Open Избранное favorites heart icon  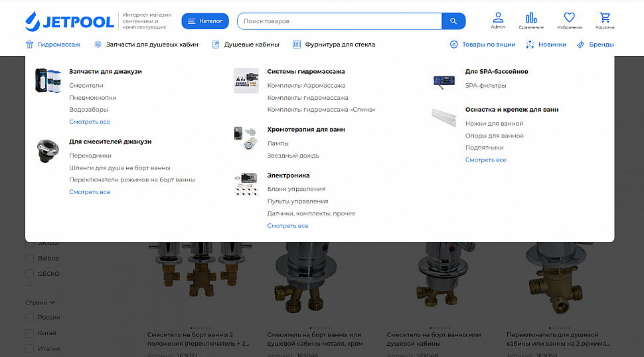pos(569,17)
